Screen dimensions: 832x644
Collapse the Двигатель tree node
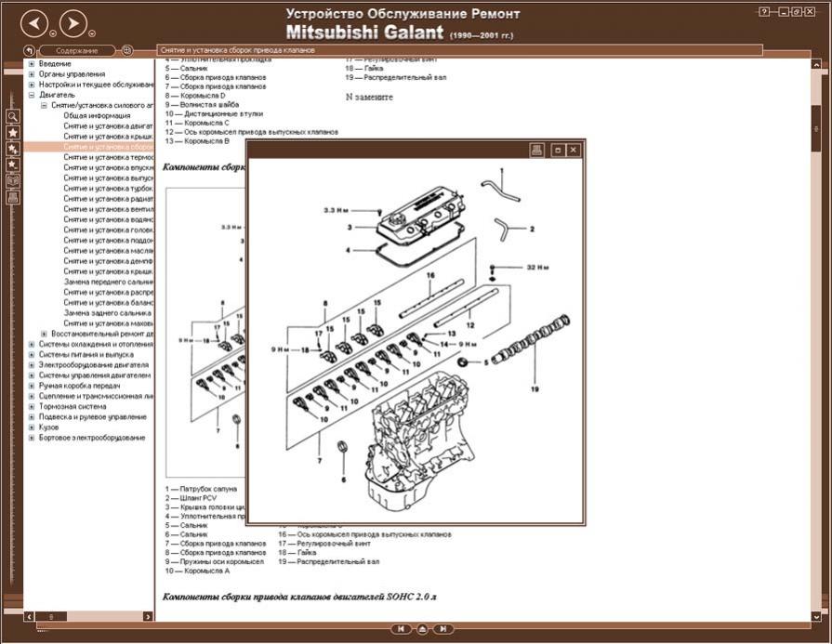(32, 95)
